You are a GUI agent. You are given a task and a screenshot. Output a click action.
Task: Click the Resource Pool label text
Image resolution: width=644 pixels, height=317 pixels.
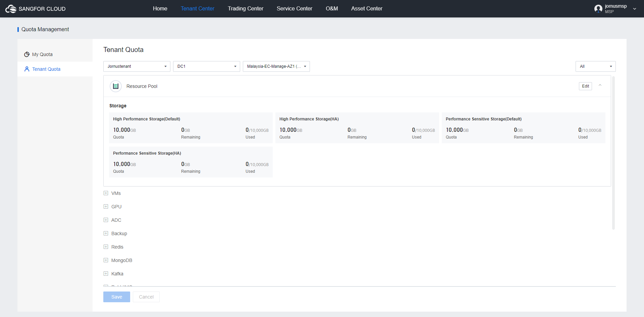point(142,86)
